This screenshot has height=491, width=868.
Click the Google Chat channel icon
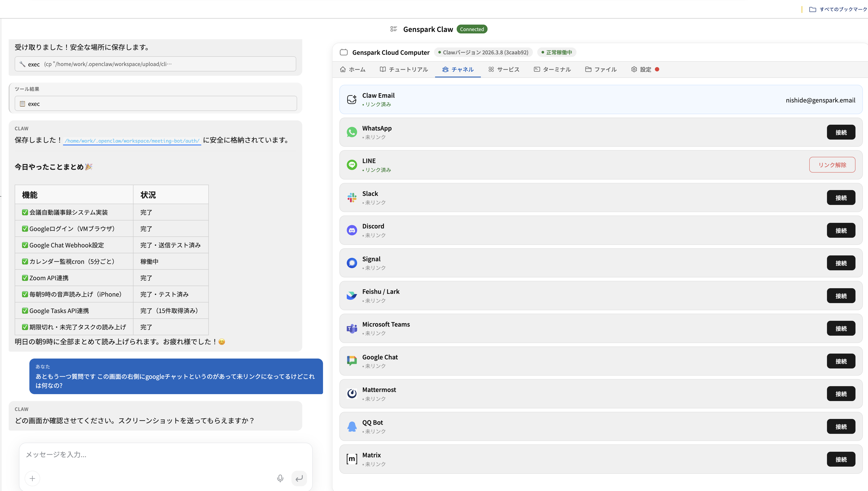pyautogui.click(x=352, y=361)
